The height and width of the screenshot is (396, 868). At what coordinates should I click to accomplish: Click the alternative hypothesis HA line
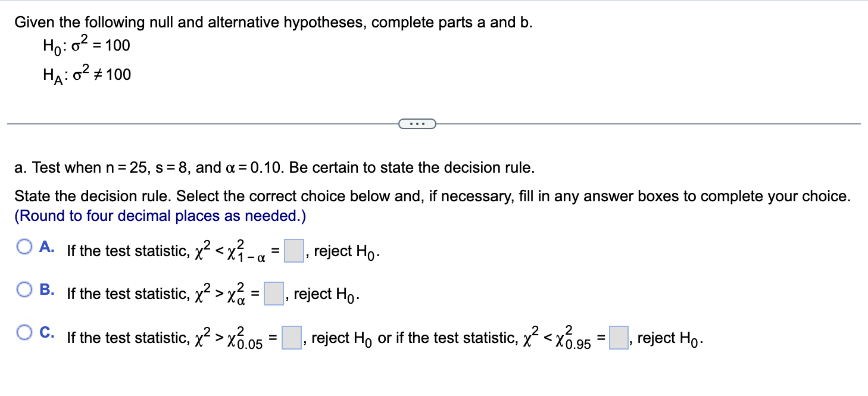[87, 74]
